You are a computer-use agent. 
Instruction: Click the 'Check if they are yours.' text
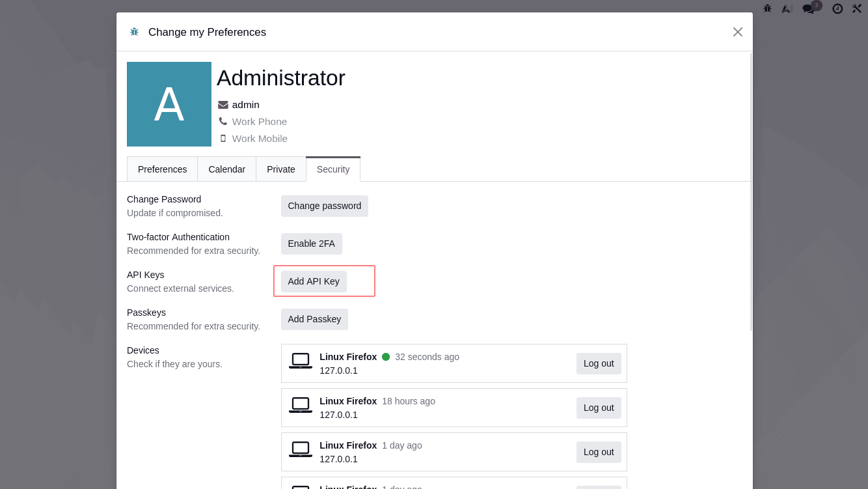[x=174, y=364]
